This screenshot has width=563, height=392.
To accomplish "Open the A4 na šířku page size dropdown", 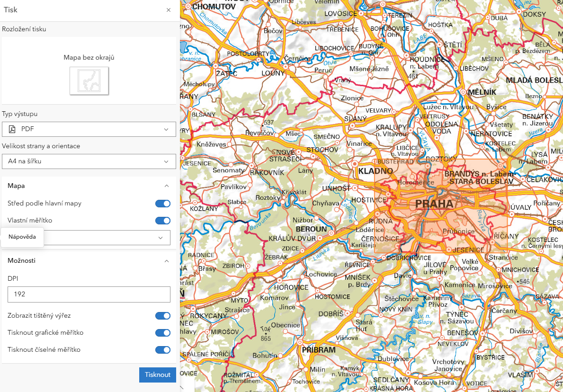I will 89,161.
